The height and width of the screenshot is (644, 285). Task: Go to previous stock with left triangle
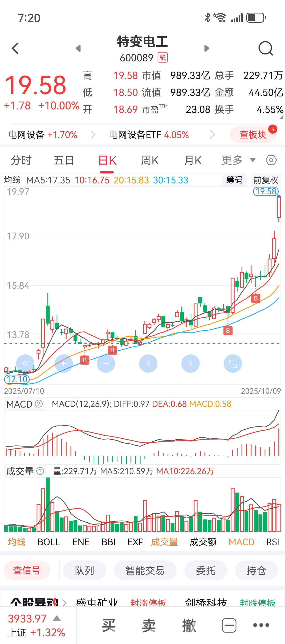point(78,48)
